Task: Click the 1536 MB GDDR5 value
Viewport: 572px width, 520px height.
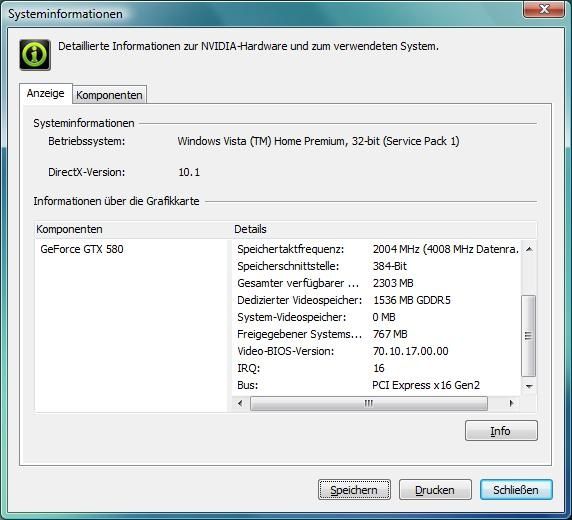Action: [x=411, y=300]
